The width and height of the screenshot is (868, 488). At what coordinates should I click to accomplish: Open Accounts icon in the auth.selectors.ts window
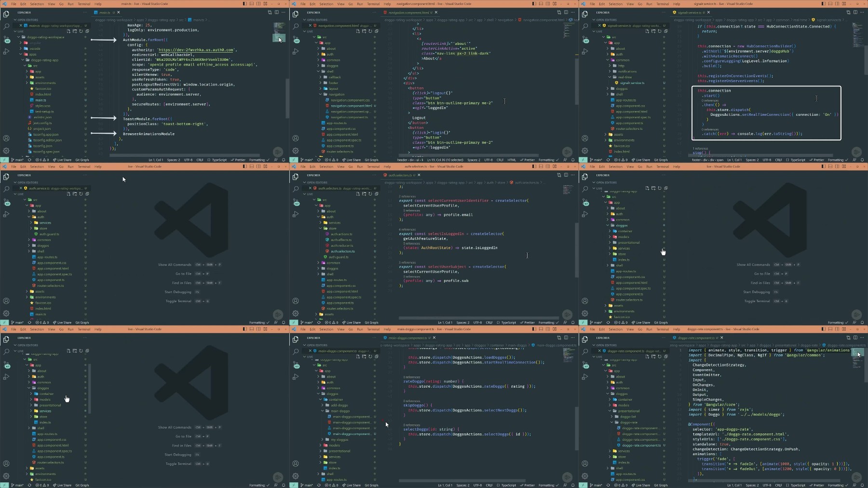click(296, 301)
